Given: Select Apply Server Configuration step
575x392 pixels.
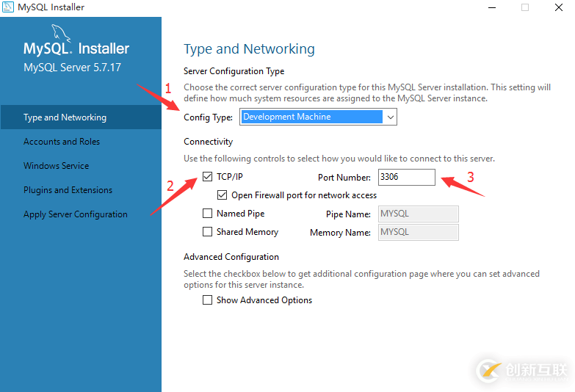Looking at the screenshot, I should pos(76,214).
